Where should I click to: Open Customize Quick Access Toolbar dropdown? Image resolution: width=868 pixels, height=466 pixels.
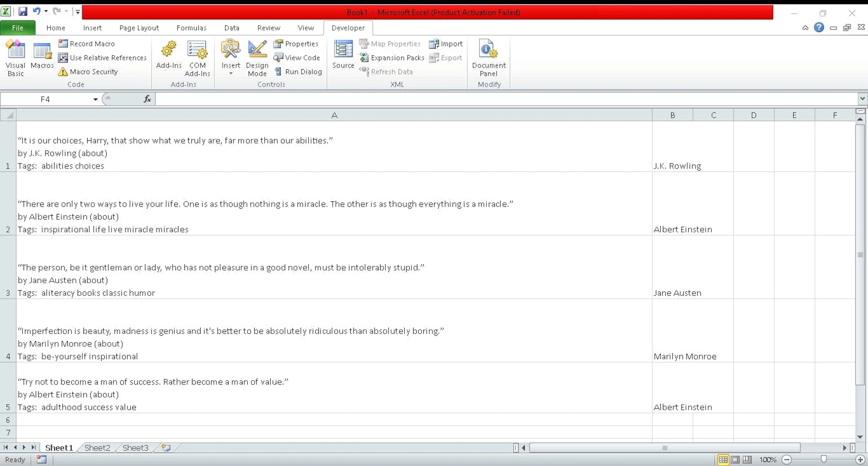(78, 12)
